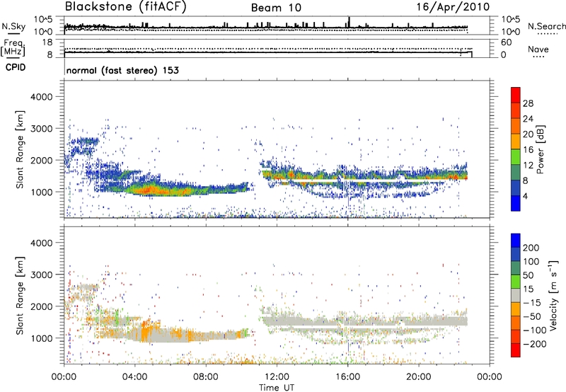Image resolution: width=566 pixels, height=392 pixels.
Task: Click the bright blue lowest Power colorbar swatch
Action: pyautogui.click(x=516, y=203)
